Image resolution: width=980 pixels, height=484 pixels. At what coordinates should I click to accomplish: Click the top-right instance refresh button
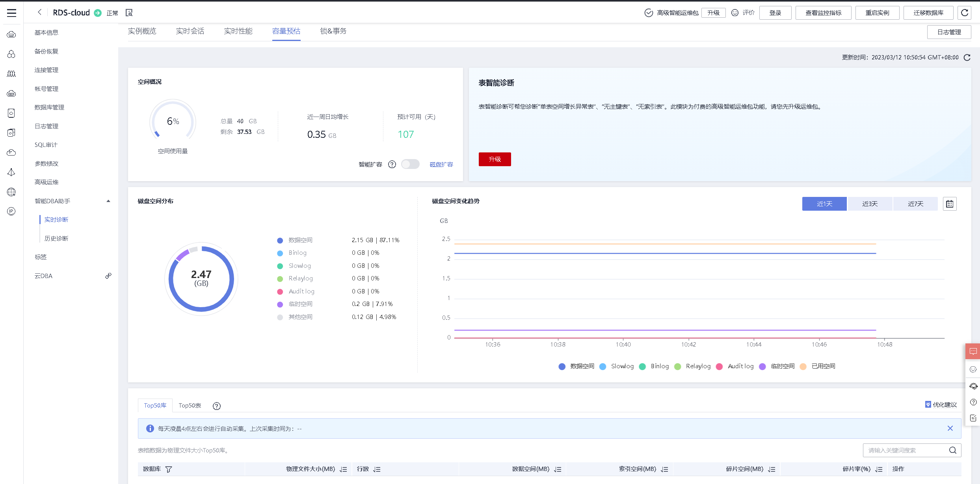click(965, 13)
